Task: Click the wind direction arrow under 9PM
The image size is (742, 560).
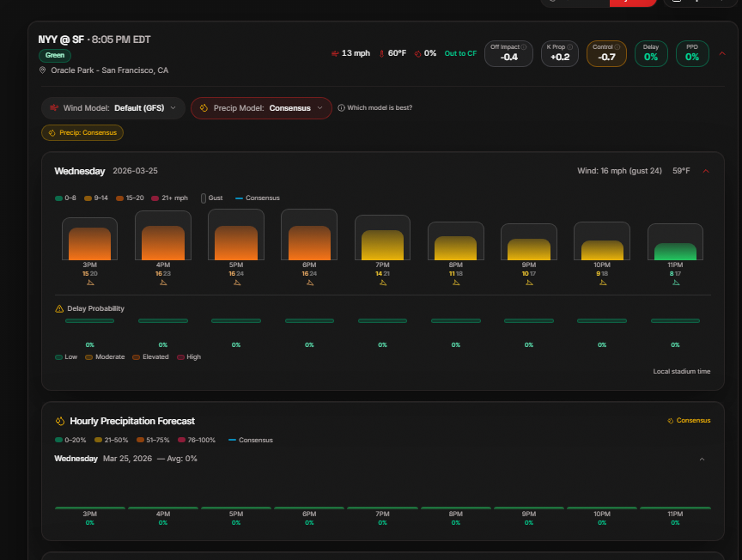Action: click(x=529, y=283)
